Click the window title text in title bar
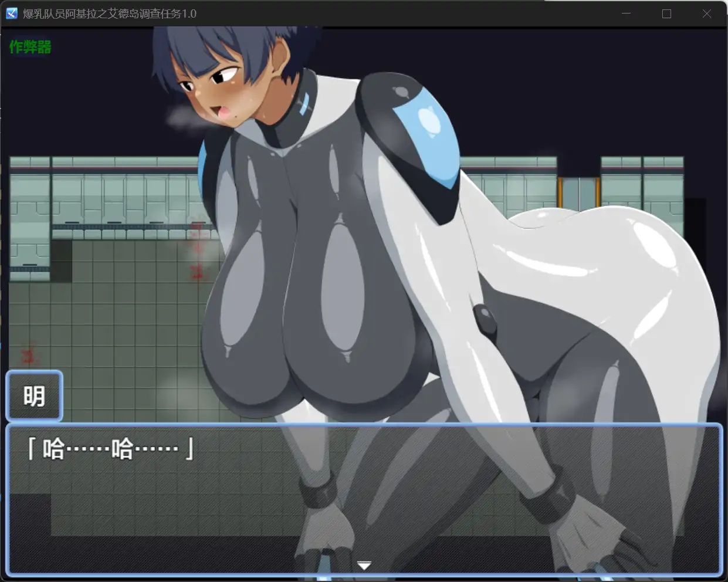The height and width of the screenshot is (582, 728). point(110,13)
